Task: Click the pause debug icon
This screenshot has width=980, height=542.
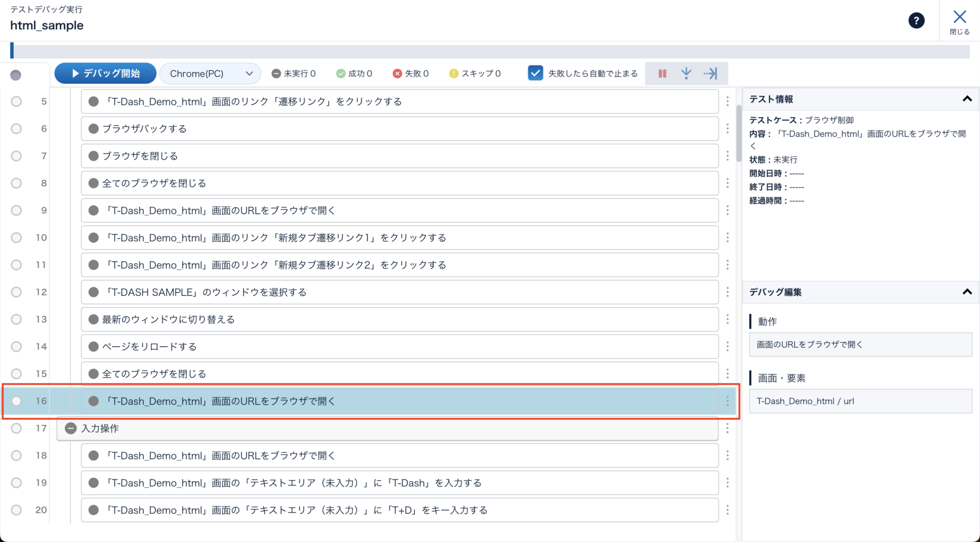Action: pyautogui.click(x=662, y=74)
